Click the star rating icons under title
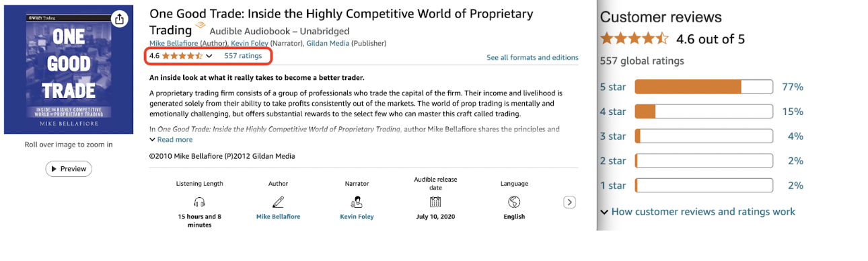Screen dimensions: 868x261 click(182, 56)
